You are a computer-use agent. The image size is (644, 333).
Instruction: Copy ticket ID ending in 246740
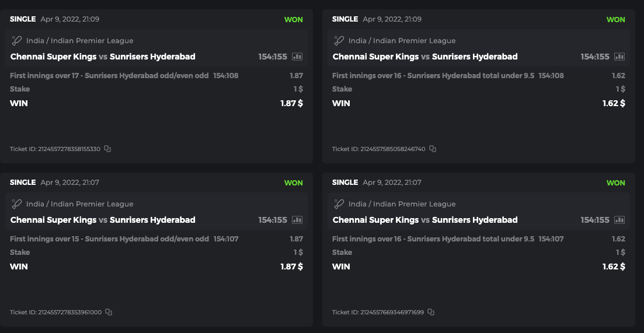(433, 149)
